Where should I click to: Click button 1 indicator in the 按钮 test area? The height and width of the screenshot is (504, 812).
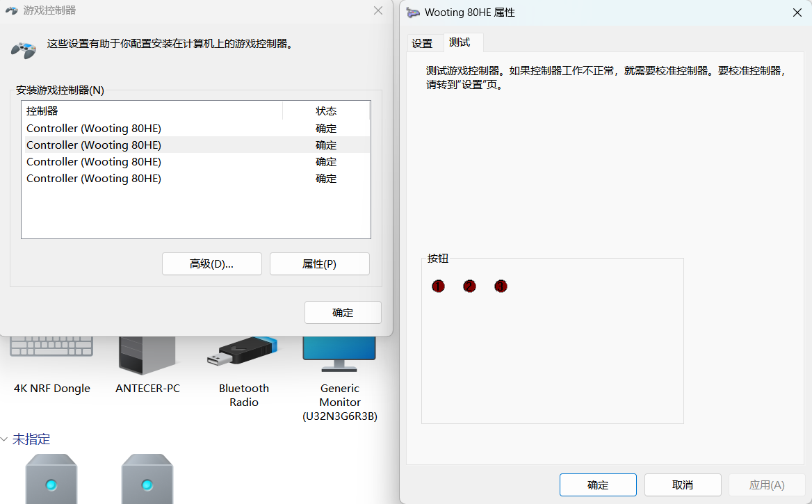click(438, 286)
